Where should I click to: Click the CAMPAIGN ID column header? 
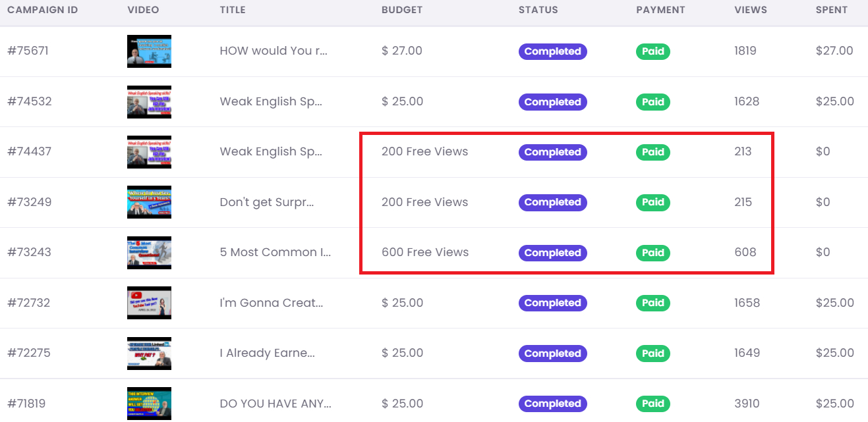pyautogui.click(x=43, y=10)
